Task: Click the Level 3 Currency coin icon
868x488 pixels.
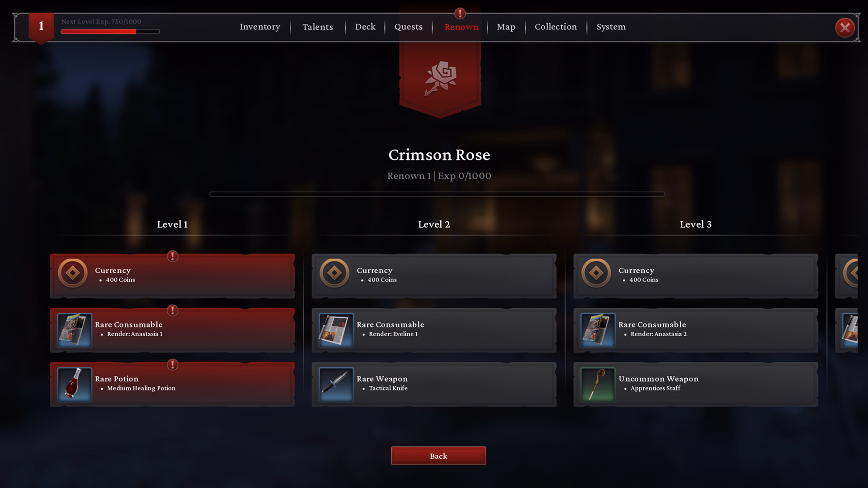Action: pyautogui.click(x=596, y=273)
